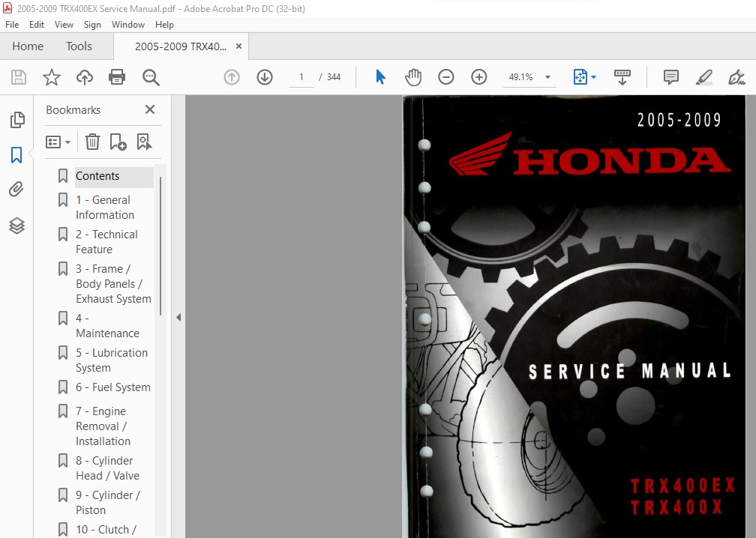Open the 10 - Clutch bookmark
Viewport: 756px width, 538px height.
(106, 530)
